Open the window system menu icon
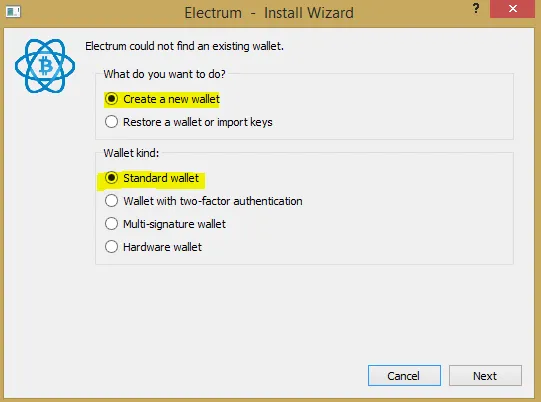This screenshot has height=402, width=541. pyautogui.click(x=13, y=12)
